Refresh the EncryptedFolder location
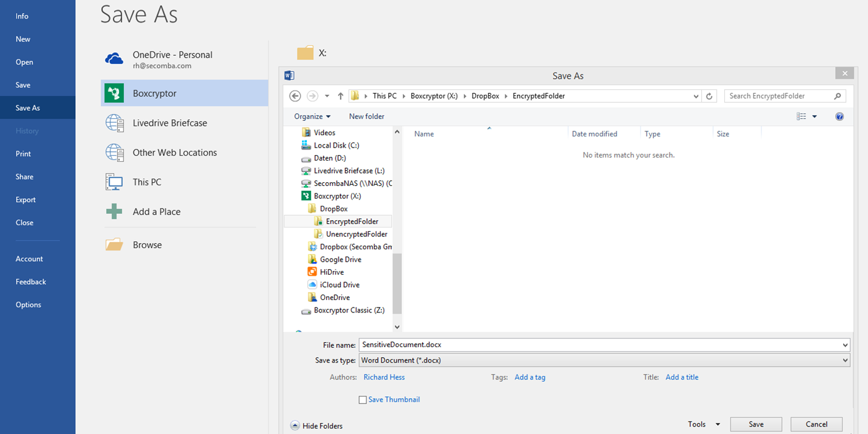Screen dimensions: 868x434 pos(710,96)
